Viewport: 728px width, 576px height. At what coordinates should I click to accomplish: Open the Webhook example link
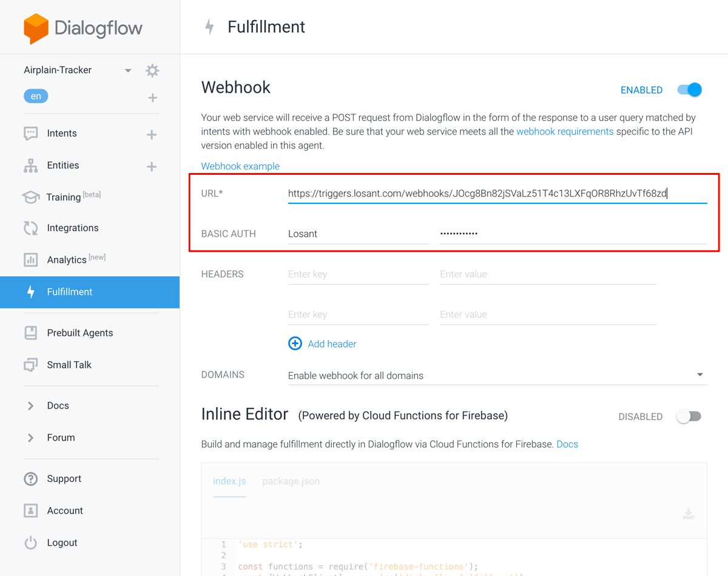coord(240,166)
